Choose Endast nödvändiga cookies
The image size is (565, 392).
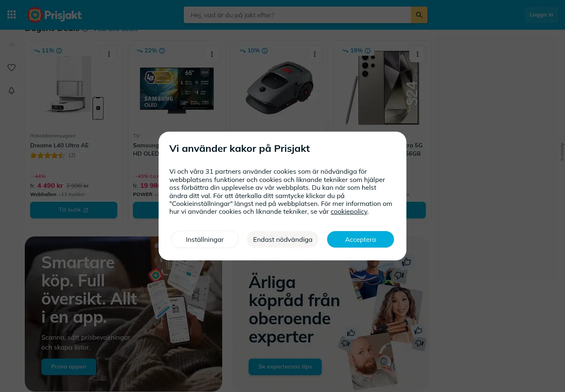[x=283, y=239]
